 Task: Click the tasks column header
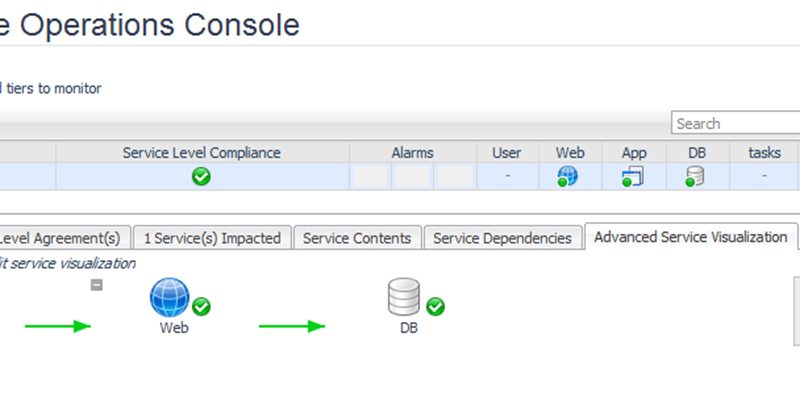(x=764, y=153)
